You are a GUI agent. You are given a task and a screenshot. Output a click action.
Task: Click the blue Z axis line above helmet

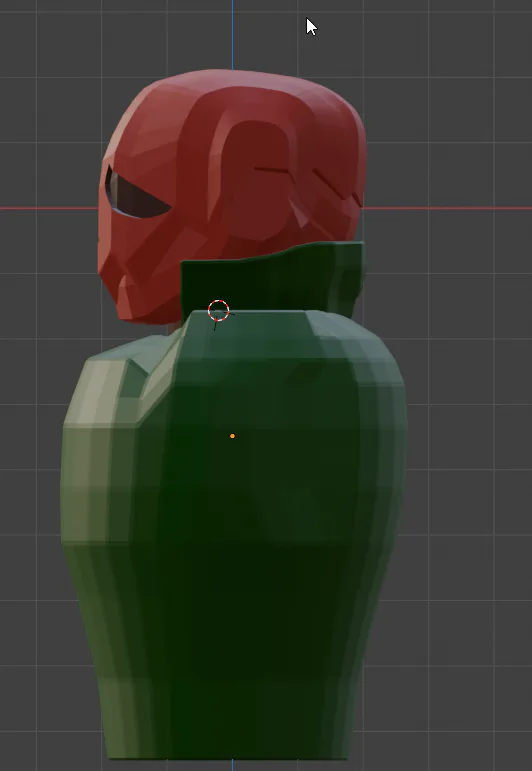[x=232, y=34]
